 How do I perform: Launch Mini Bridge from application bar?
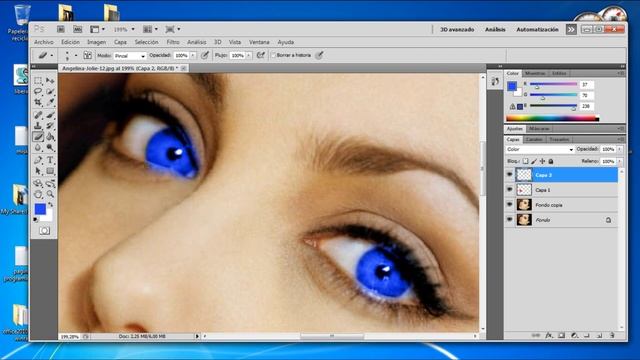(x=77, y=29)
